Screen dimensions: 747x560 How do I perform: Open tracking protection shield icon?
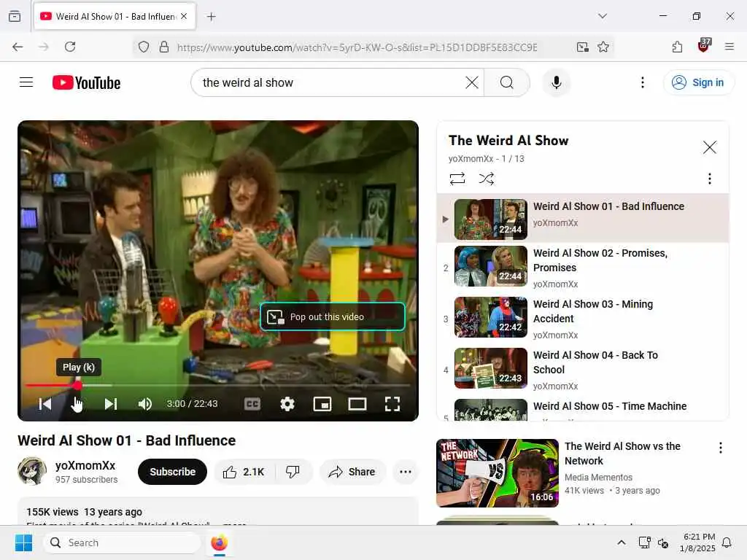pyautogui.click(x=144, y=47)
